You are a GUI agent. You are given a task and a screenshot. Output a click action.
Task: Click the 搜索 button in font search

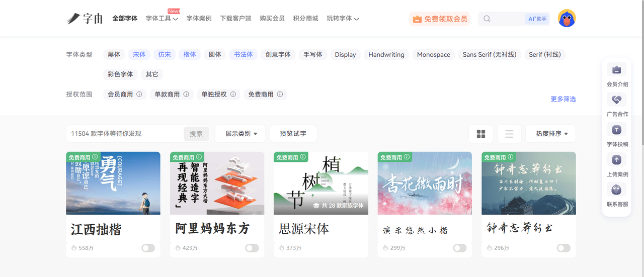[x=196, y=134]
